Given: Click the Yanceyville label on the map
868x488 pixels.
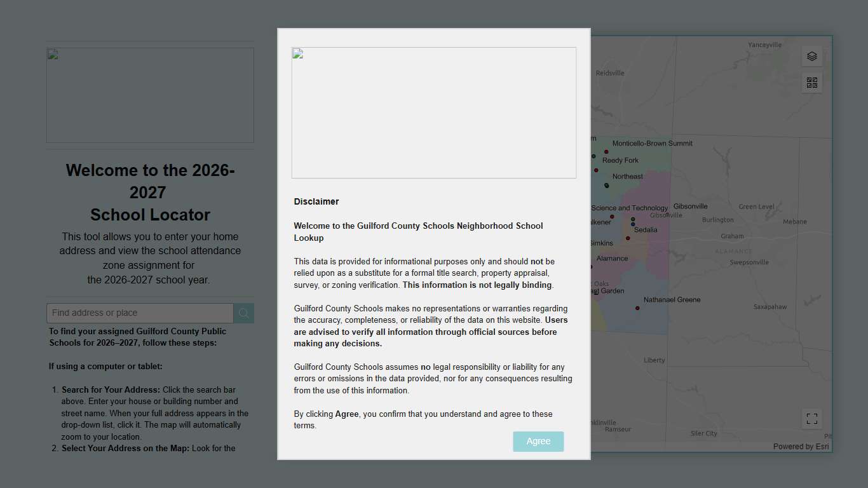Looking at the screenshot, I should point(764,45).
